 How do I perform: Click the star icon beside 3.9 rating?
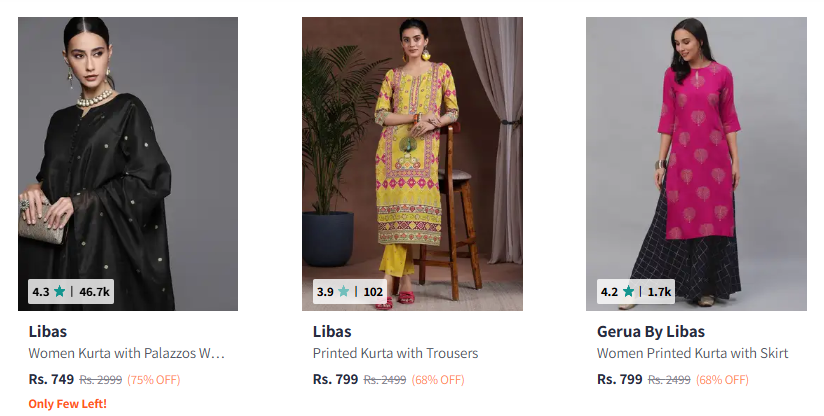pos(344,292)
